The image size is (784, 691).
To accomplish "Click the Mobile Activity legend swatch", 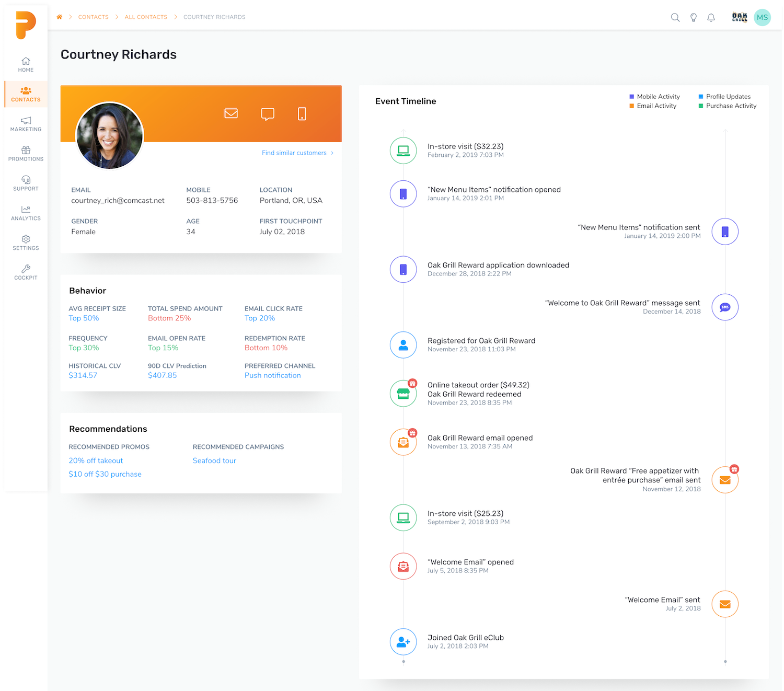I will pyautogui.click(x=631, y=97).
